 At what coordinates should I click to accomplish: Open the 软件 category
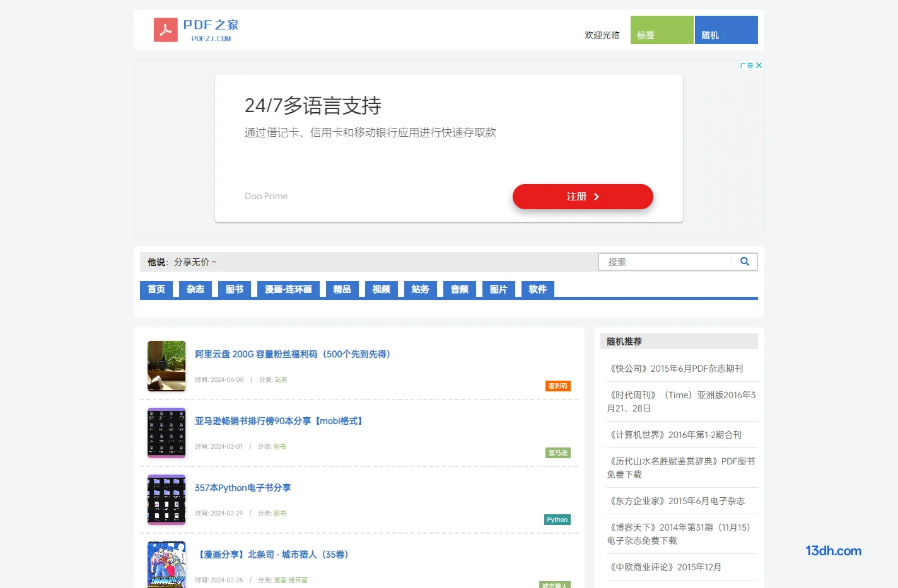(x=537, y=289)
